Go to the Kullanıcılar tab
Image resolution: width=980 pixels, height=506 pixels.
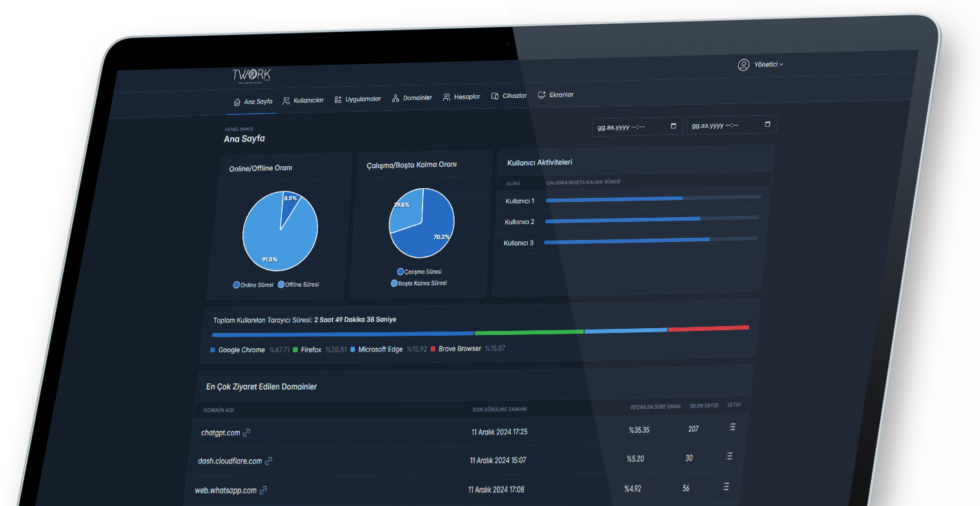coord(303,101)
